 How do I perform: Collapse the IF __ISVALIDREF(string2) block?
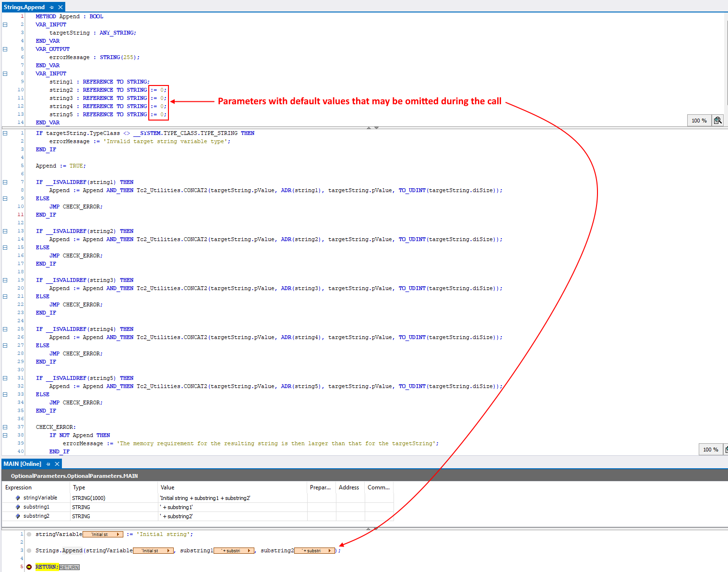click(5, 231)
